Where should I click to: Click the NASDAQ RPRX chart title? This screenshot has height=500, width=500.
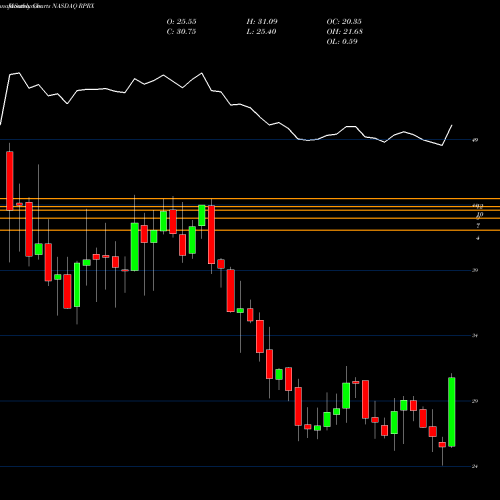pos(72,6)
